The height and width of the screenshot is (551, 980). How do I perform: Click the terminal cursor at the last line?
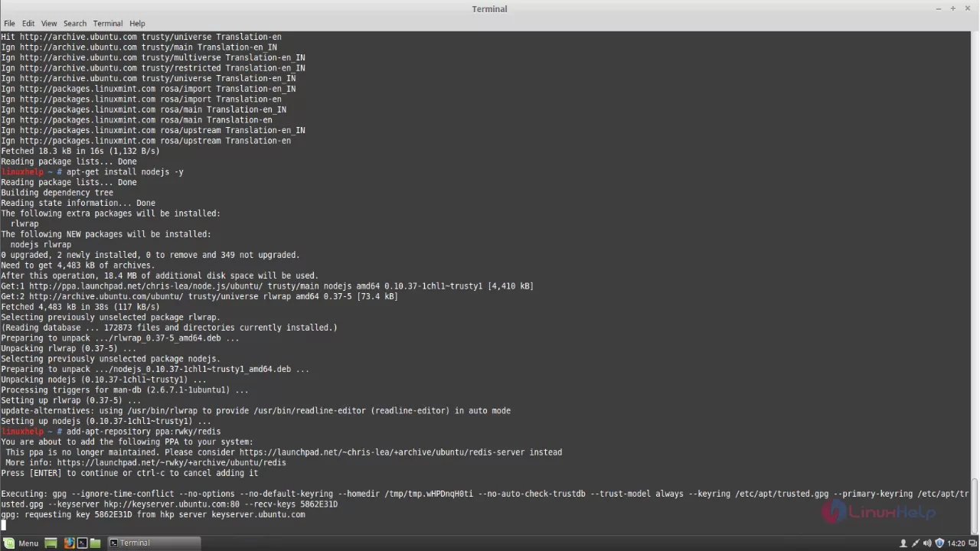point(4,525)
